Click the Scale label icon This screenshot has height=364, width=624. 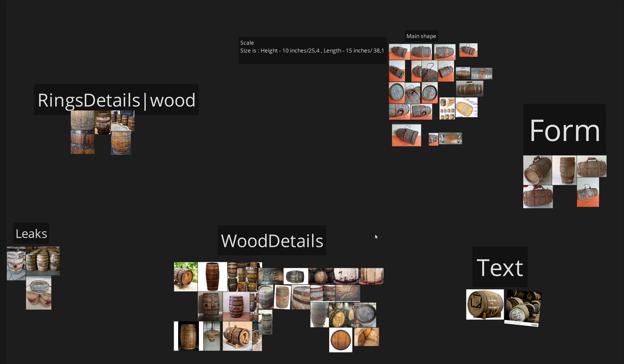246,42
